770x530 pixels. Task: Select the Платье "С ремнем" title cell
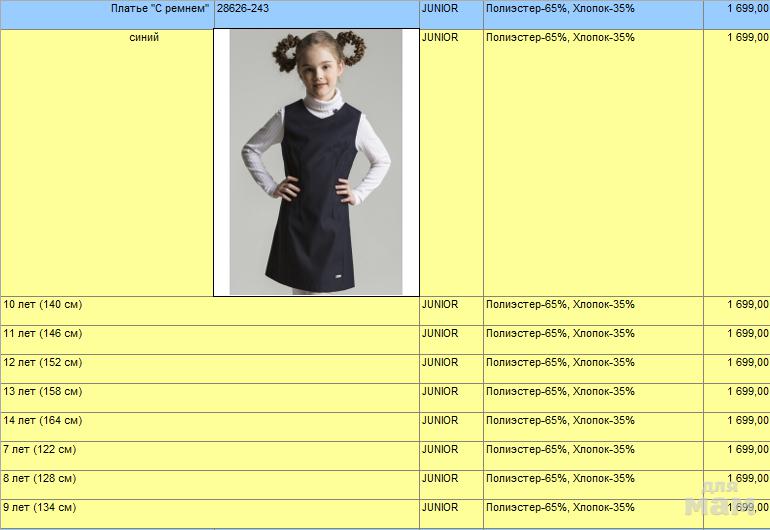click(160, 9)
